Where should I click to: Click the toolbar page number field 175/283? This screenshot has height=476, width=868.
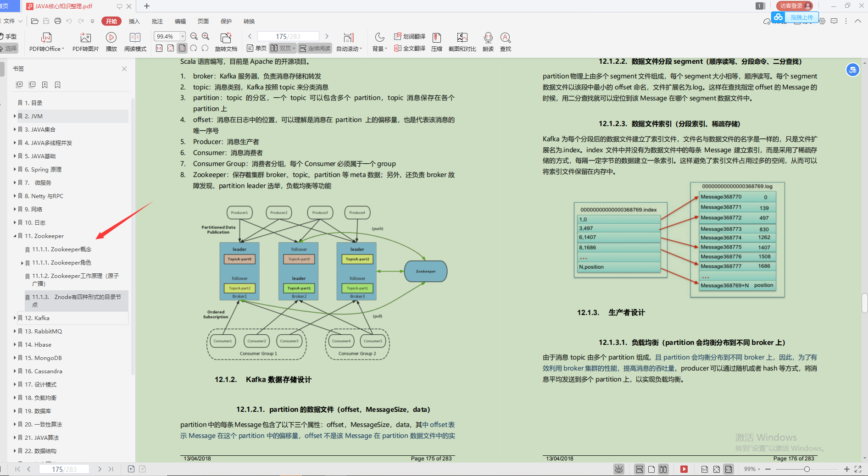pos(288,36)
